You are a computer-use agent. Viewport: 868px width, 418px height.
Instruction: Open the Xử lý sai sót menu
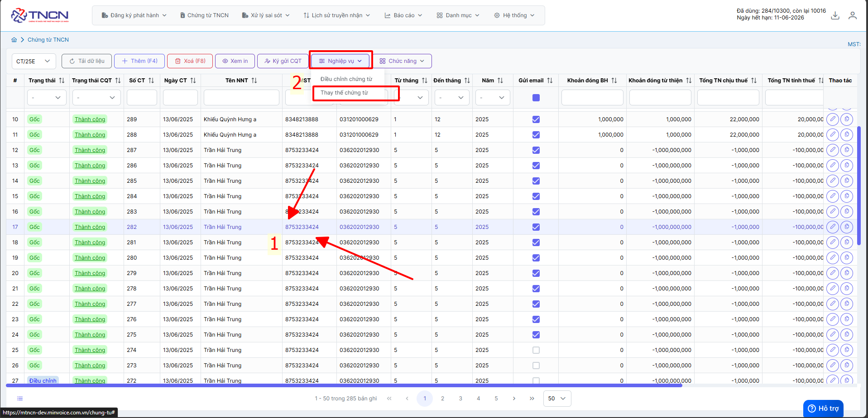(266, 15)
